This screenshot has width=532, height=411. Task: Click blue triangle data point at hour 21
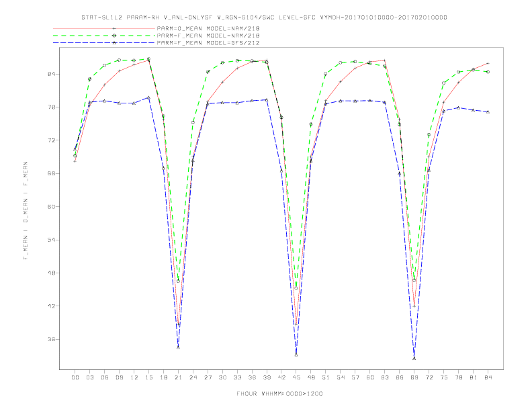tap(178, 348)
